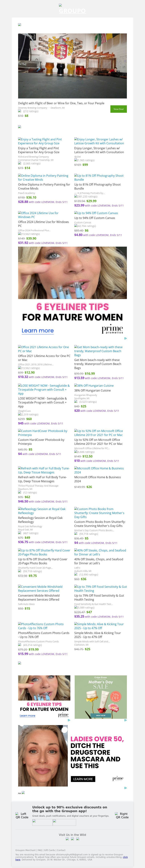The image size is (145, 868).
Task: Click the Left QR Code image
Action: (22, 815)
